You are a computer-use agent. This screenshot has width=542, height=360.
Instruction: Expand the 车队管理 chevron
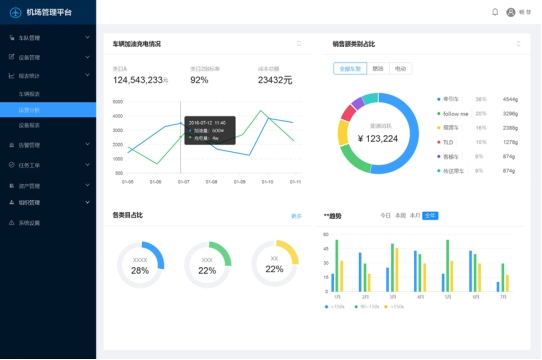point(87,37)
